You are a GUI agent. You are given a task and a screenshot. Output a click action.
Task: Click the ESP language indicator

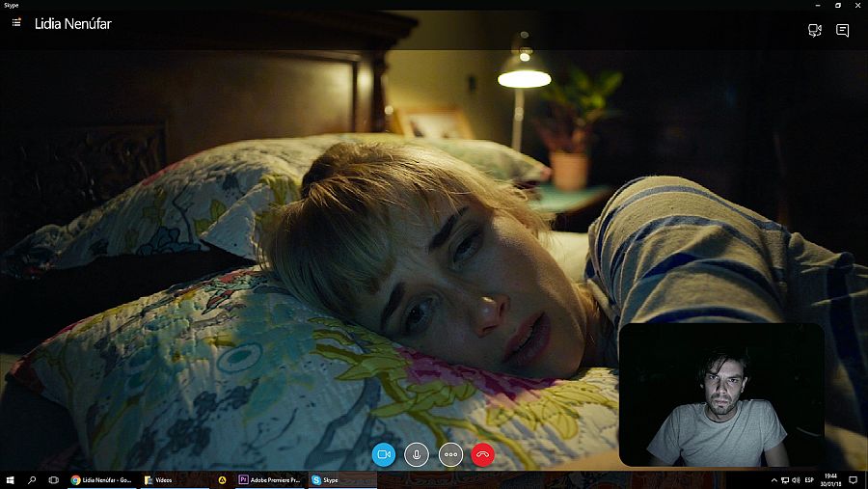(x=809, y=480)
